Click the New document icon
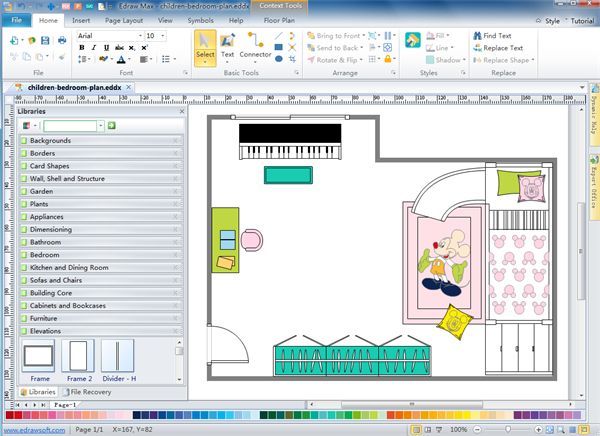Screen dimensions: 600x436 coord(14,40)
